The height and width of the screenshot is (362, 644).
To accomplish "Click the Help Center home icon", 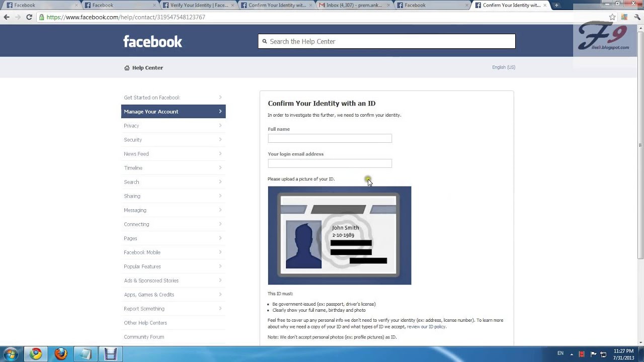I will coord(127,68).
